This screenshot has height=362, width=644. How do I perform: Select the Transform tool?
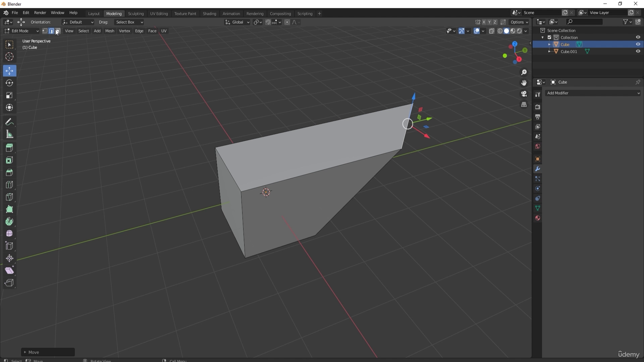click(9, 108)
